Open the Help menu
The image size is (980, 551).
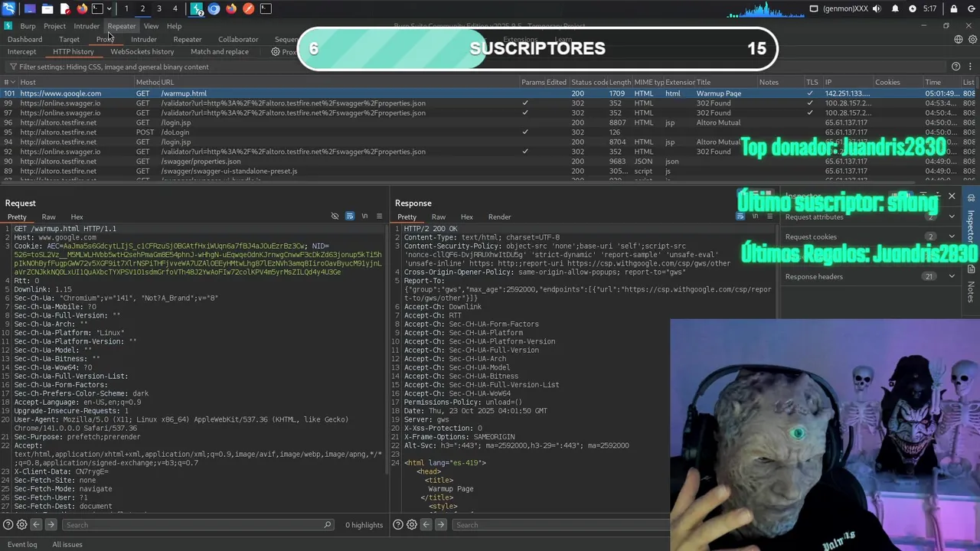pos(174,26)
